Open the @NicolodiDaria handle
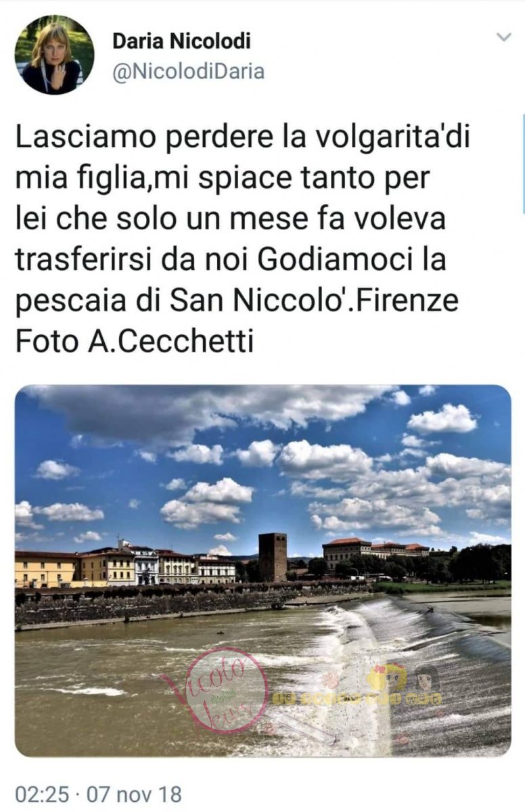The width and height of the screenshot is (525, 812). click(188, 72)
